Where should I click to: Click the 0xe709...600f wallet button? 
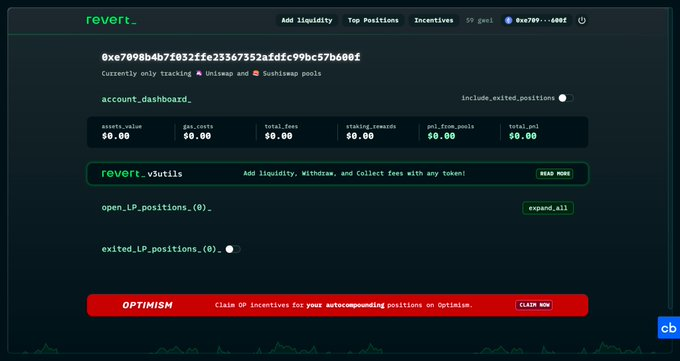pyautogui.click(x=536, y=20)
